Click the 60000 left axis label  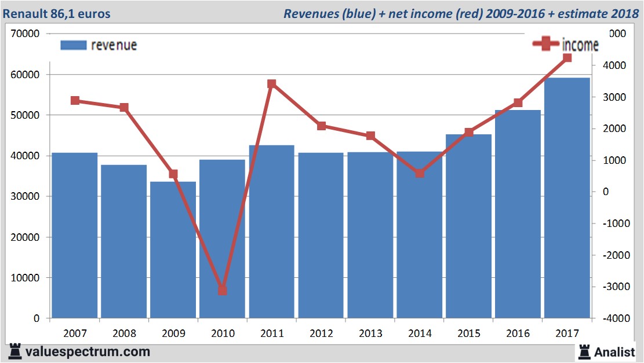click(25, 75)
